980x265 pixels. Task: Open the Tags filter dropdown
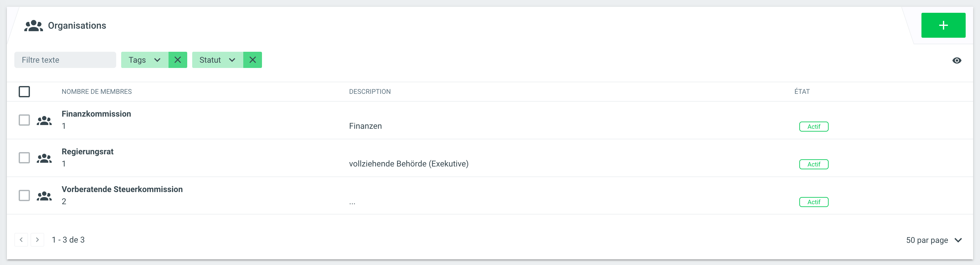pyautogui.click(x=145, y=60)
